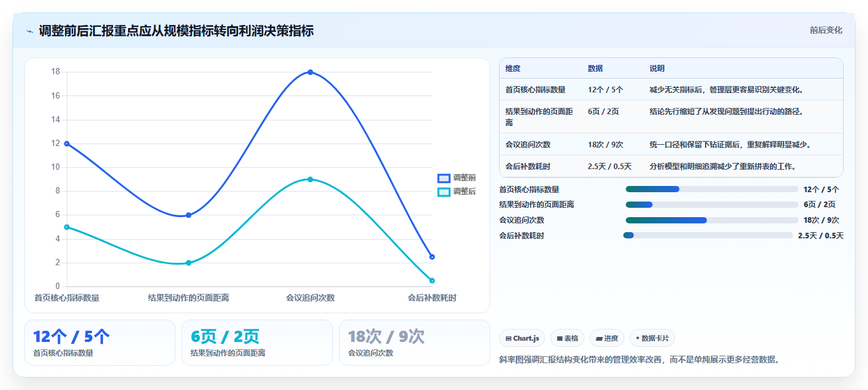Click the lightning icon beside the title
The height and width of the screenshot is (390, 868).
tap(29, 31)
